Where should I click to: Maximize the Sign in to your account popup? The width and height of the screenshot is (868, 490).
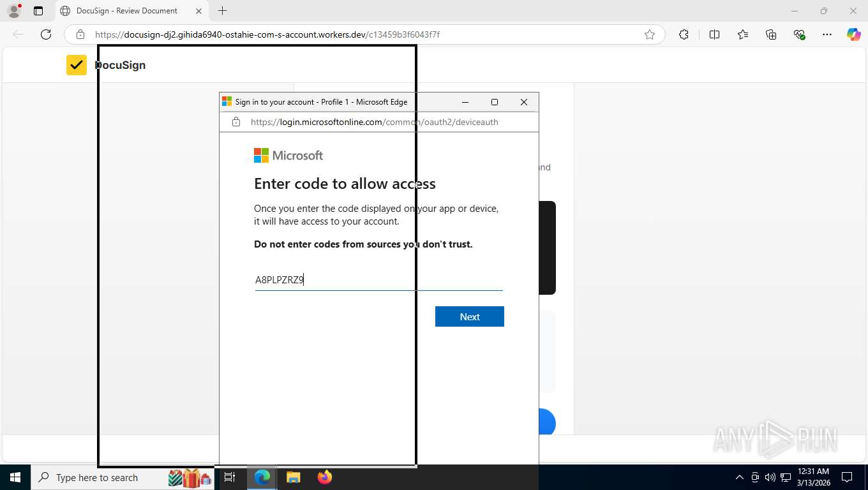point(494,102)
